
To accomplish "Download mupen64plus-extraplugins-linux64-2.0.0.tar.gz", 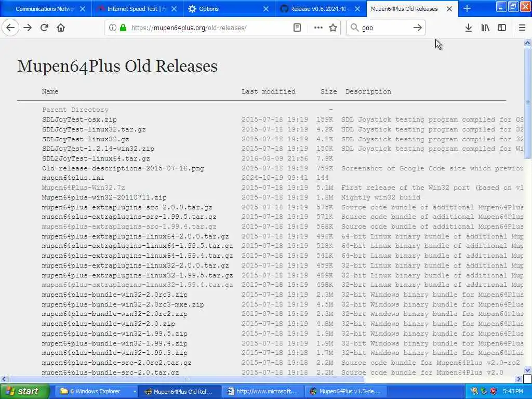I will [136, 236].
